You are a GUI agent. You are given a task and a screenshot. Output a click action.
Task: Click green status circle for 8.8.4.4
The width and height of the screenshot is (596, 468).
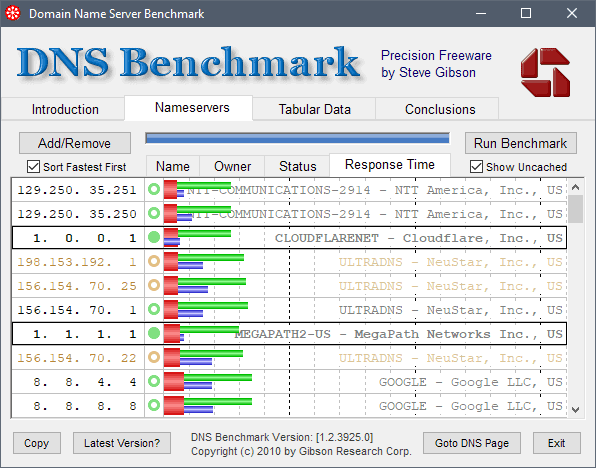tap(154, 381)
